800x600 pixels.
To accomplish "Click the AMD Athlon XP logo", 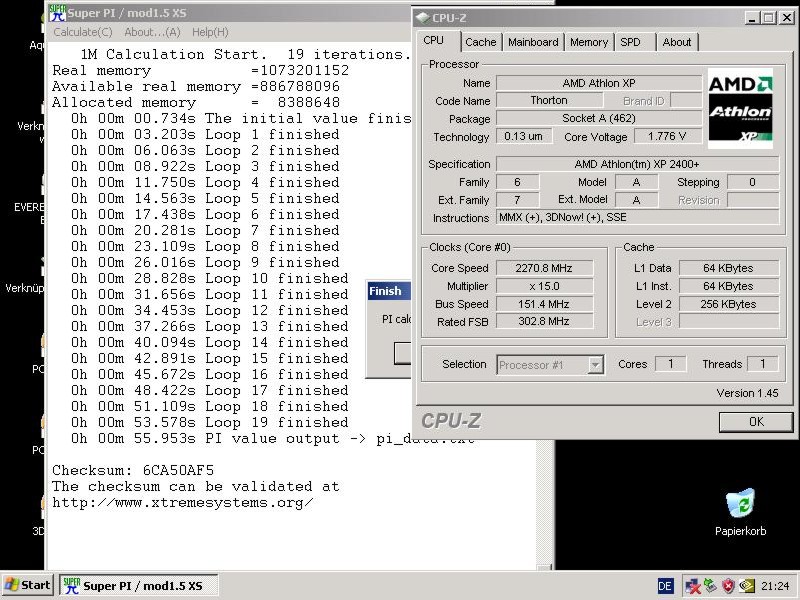I will tap(740, 108).
